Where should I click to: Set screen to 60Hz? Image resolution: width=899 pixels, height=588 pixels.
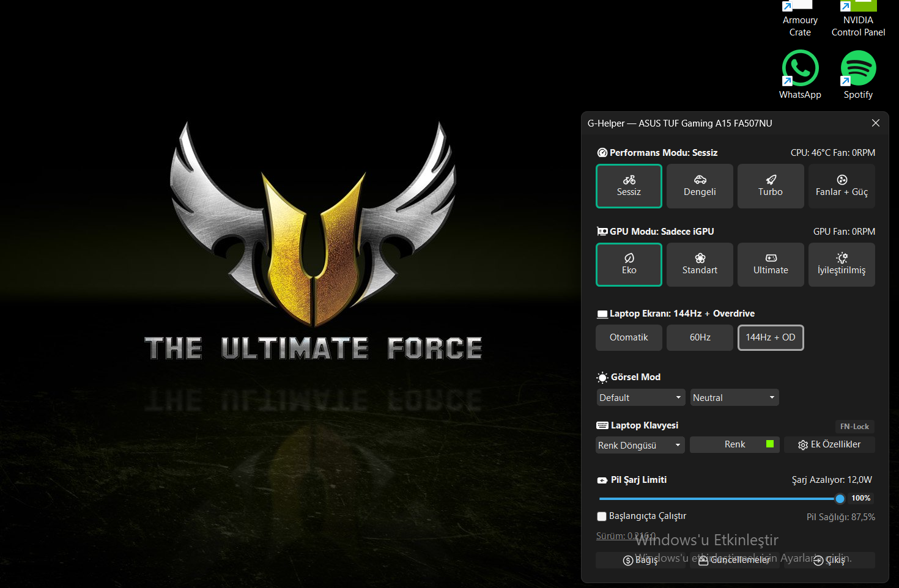pos(700,337)
